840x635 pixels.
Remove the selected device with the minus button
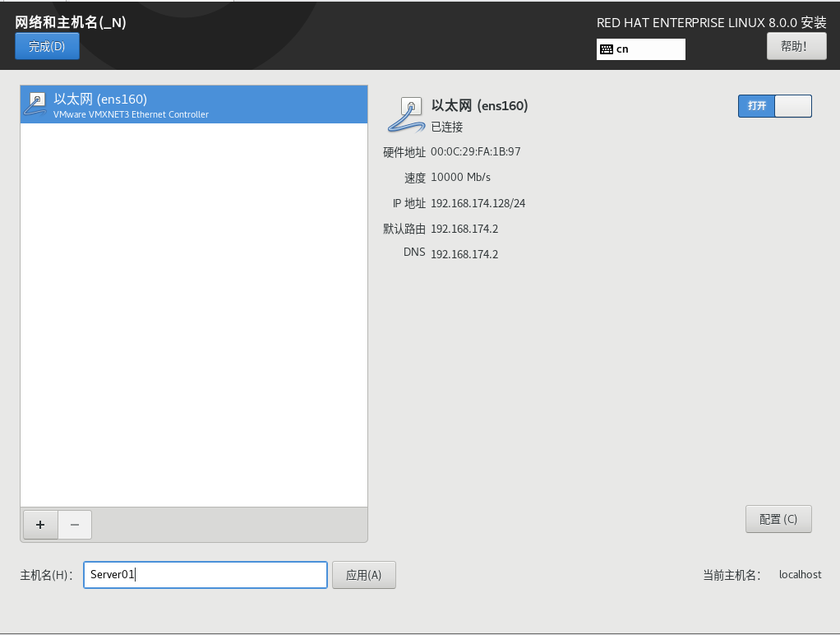click(x=75, y=525)
